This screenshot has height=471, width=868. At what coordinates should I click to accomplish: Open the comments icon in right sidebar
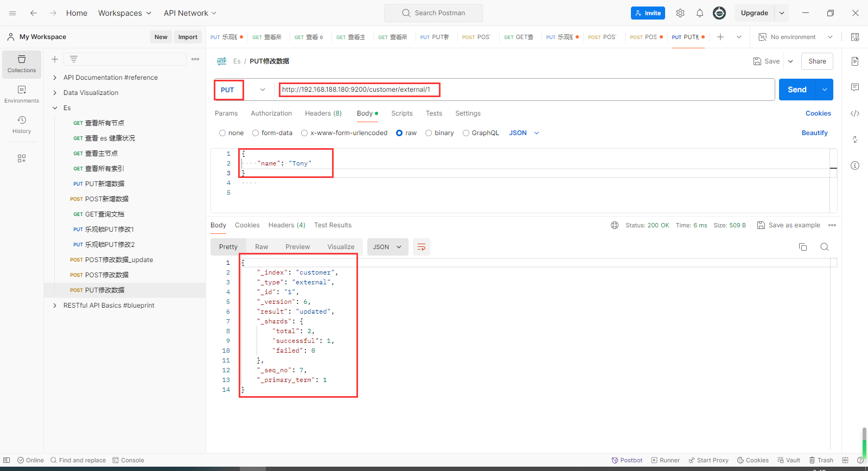point(855,87)
